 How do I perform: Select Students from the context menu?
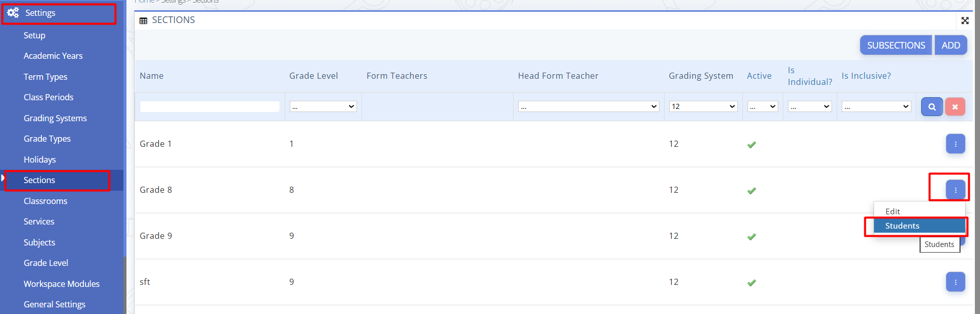coord(902,226)
